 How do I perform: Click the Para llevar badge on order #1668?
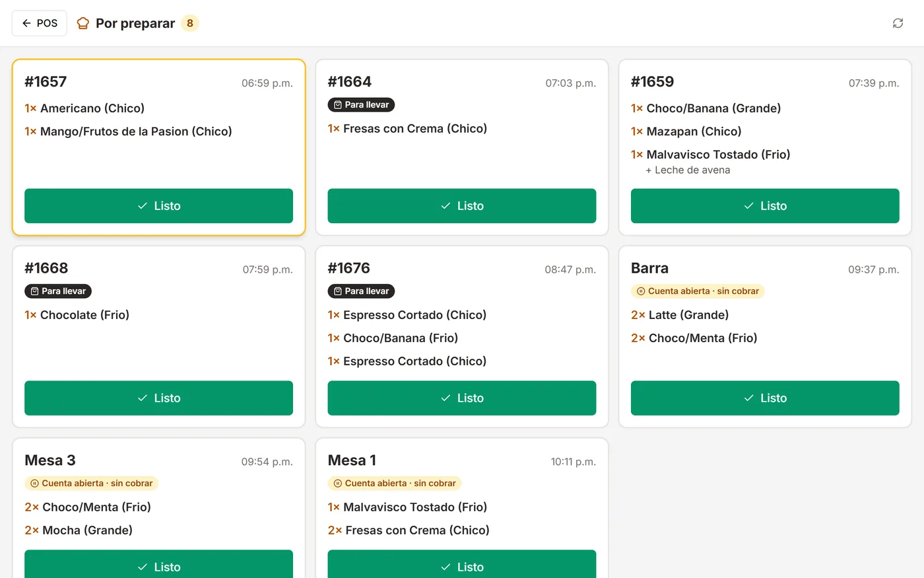click(x=58, y=291)
